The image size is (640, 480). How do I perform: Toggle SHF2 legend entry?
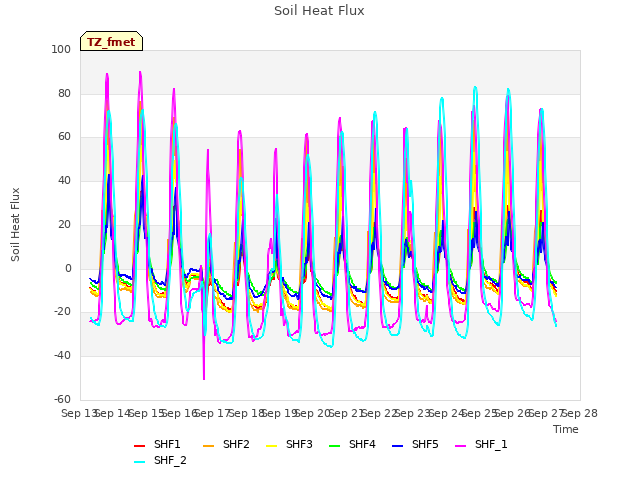tap(226, 444)
